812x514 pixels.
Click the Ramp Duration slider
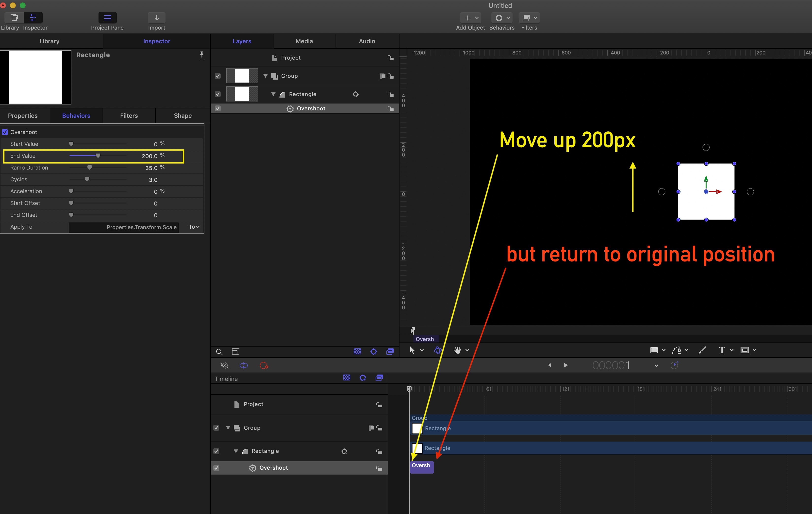point(89,168)
